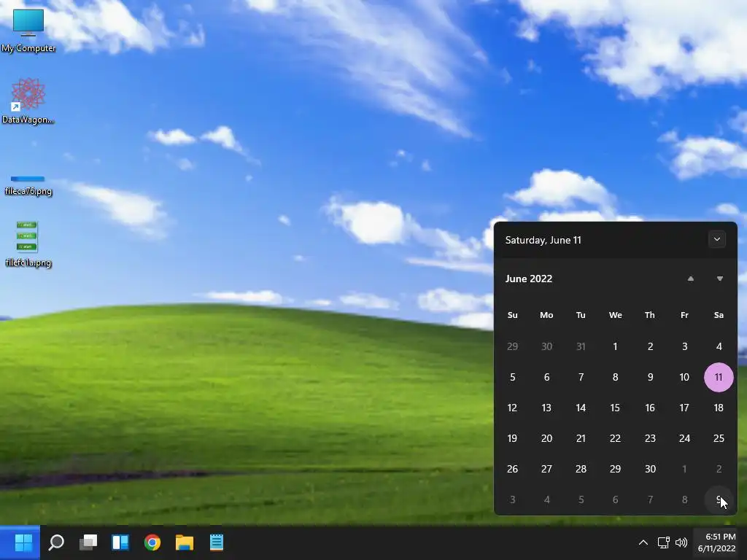Open taskbar Search magnifier
The width and height of the screenshot is (747, 560).
click(56, 542)
